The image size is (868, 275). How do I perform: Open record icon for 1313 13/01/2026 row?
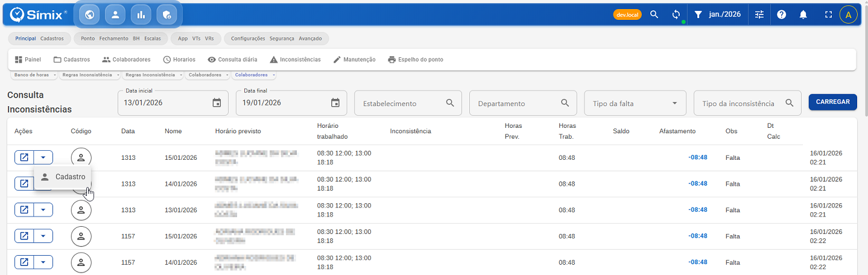click(x=24, y=210)
